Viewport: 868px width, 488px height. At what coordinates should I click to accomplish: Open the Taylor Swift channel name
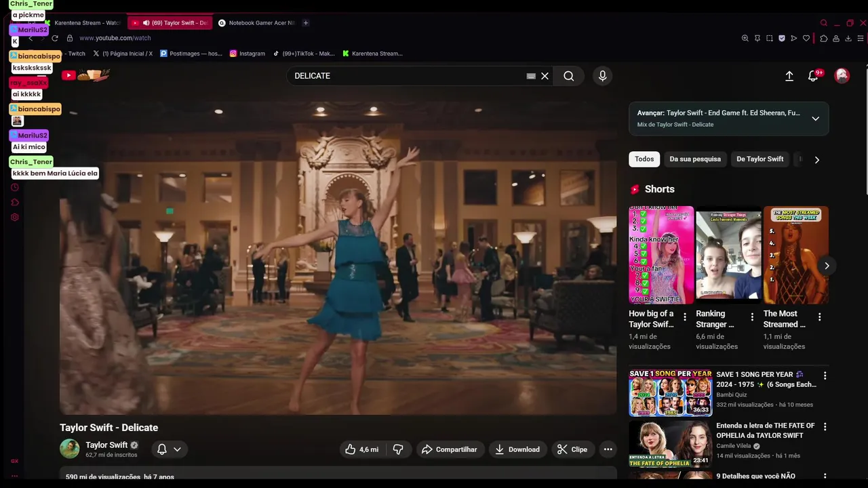coord(106,445)
